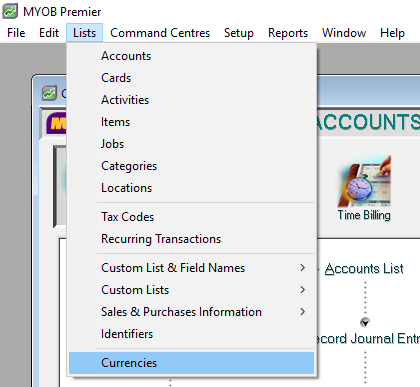This screenshot has height=387, width=420.
Task: Open the Window menu
Action: [344, 33]
